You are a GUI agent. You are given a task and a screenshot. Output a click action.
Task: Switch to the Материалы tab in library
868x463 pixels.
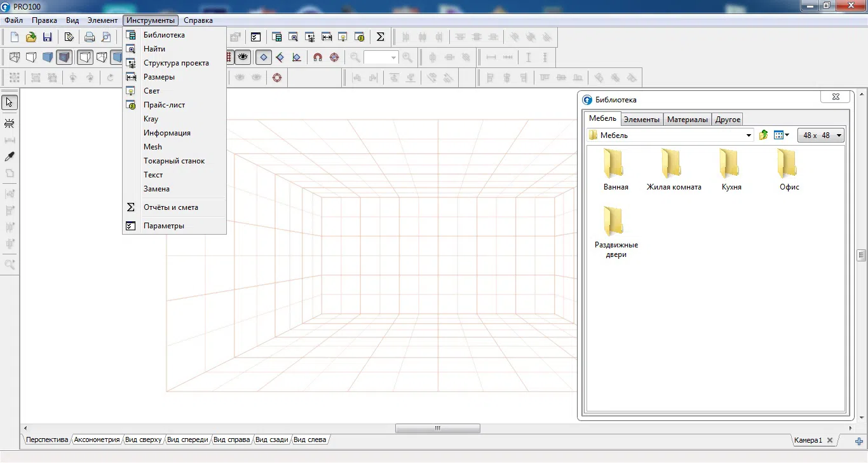pos(687,119)
